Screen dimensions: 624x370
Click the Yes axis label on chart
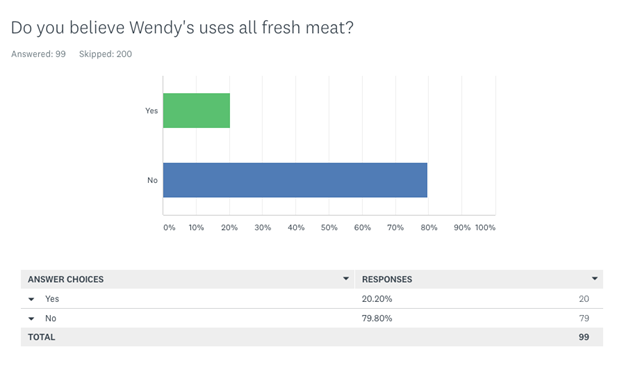tap(151, 111)
